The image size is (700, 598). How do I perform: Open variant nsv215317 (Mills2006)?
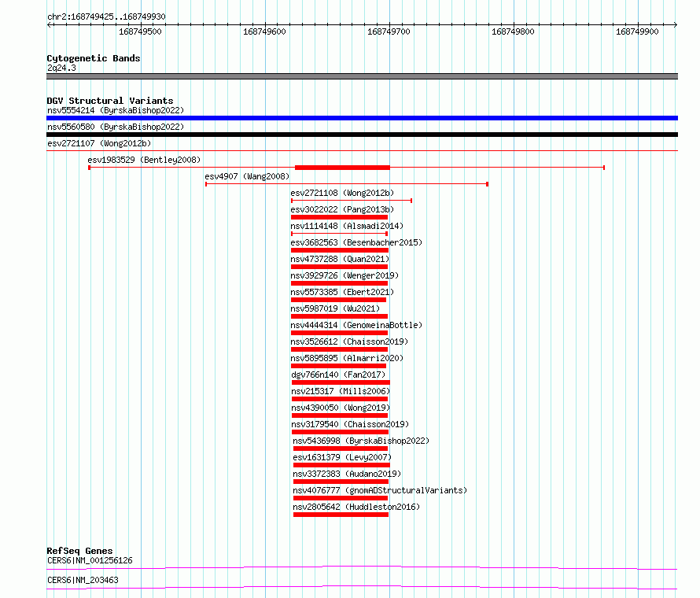pyautogui.click(x=341, y=391)
